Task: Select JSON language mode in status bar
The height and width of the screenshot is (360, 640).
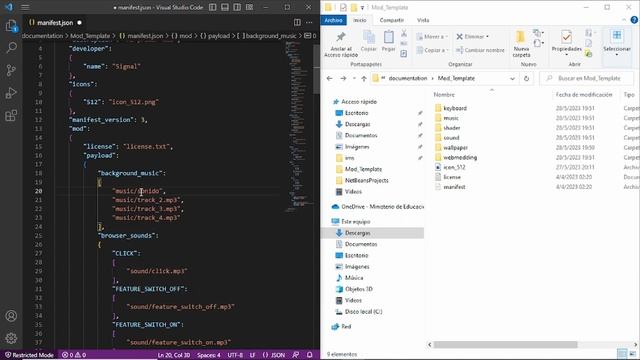Action: tap(273, 355)
